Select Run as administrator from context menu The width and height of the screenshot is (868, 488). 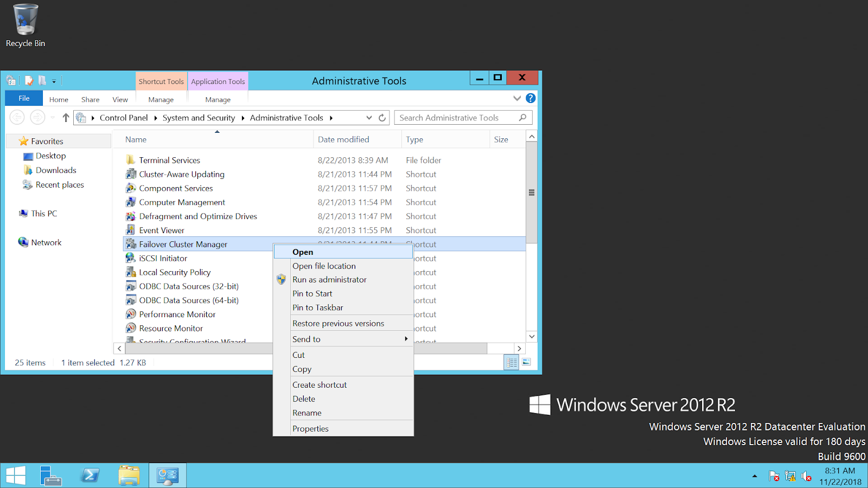329,279
